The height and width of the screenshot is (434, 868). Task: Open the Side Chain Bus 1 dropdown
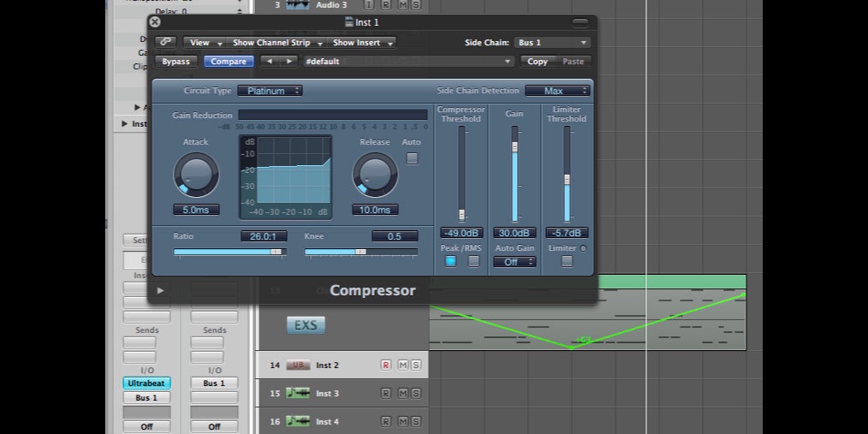click(552, 42)
